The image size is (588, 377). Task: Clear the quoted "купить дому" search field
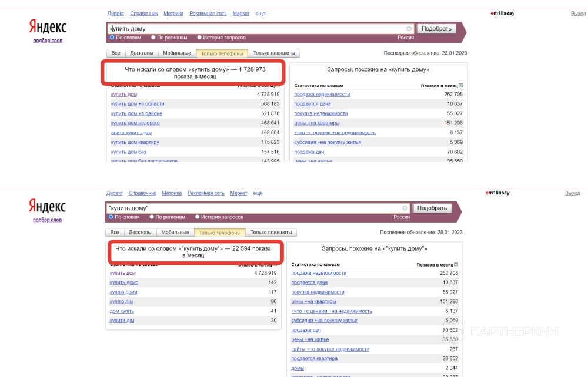click(x=405, y=208)
